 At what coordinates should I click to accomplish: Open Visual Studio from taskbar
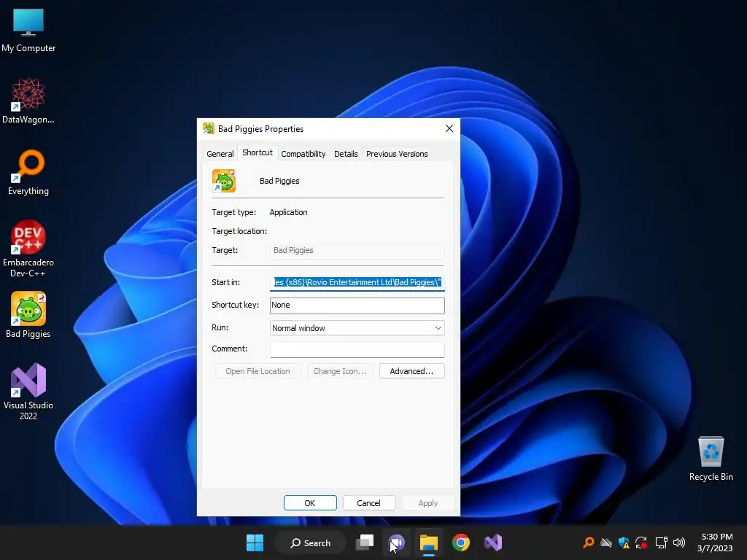[x=493, y=542]
